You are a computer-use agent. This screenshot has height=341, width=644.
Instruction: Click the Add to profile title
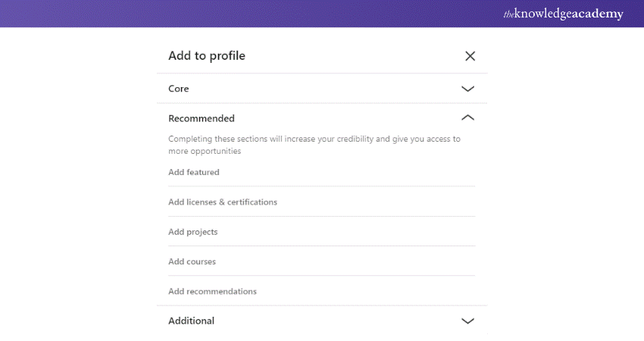207,56
